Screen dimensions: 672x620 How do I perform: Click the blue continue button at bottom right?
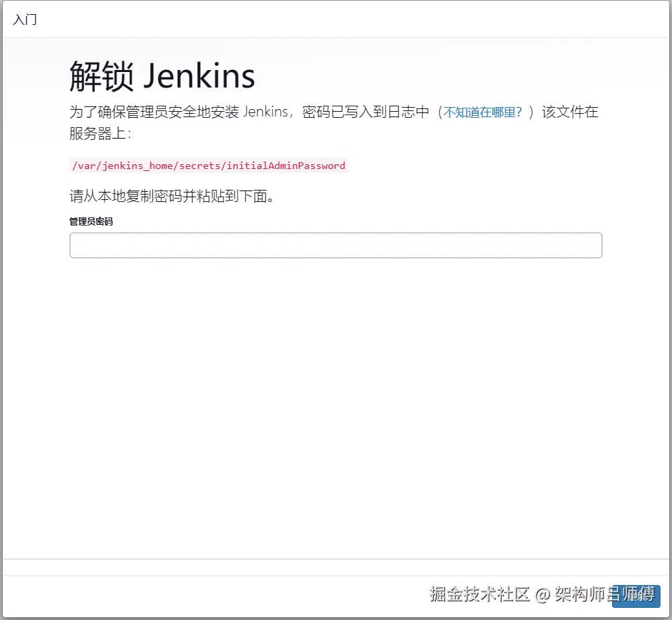click(x=636, y=596)
